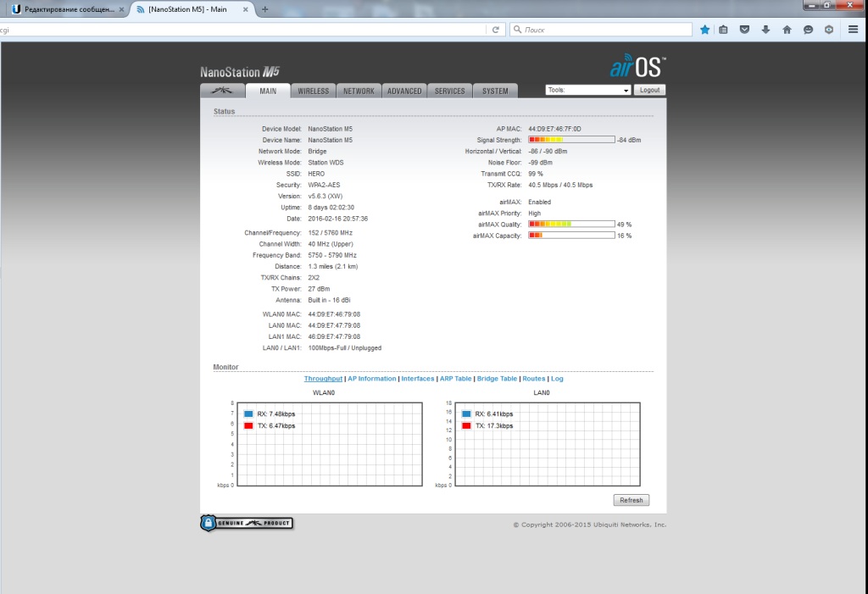This screenshot has width=868, height=594.
Task: Focus the Поиск search field
Action: coord(600,30)
